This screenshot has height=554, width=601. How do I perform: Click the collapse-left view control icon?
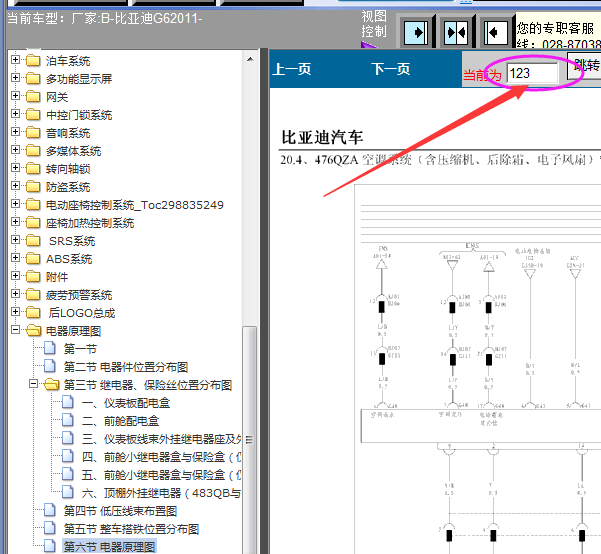pyautogui.click(x=496, y=33)
